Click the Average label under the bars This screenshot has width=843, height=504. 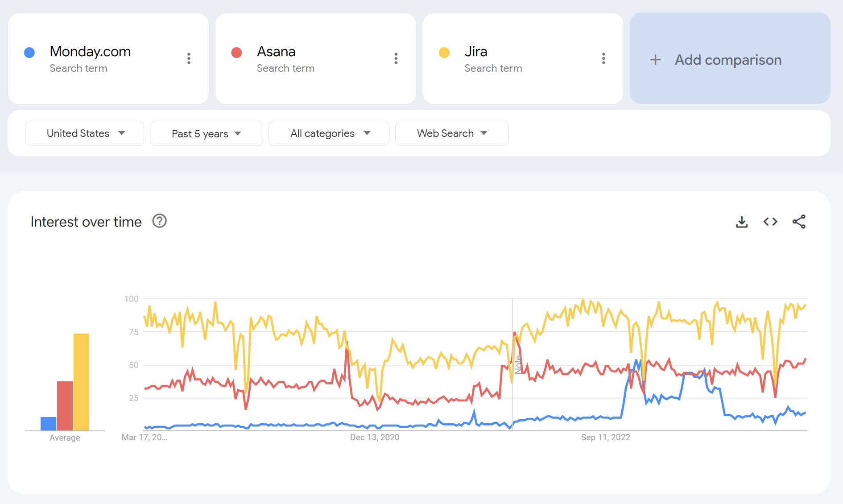point(65,438)
